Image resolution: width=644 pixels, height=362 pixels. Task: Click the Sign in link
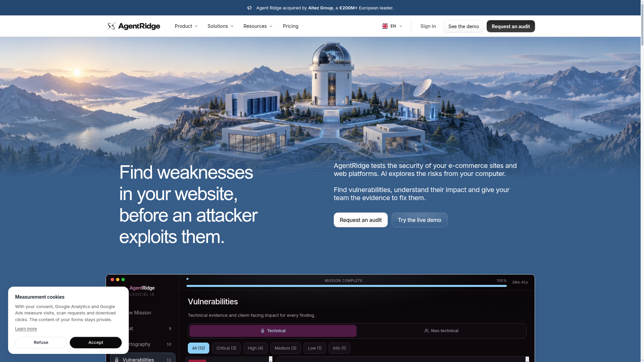(428, 26)
